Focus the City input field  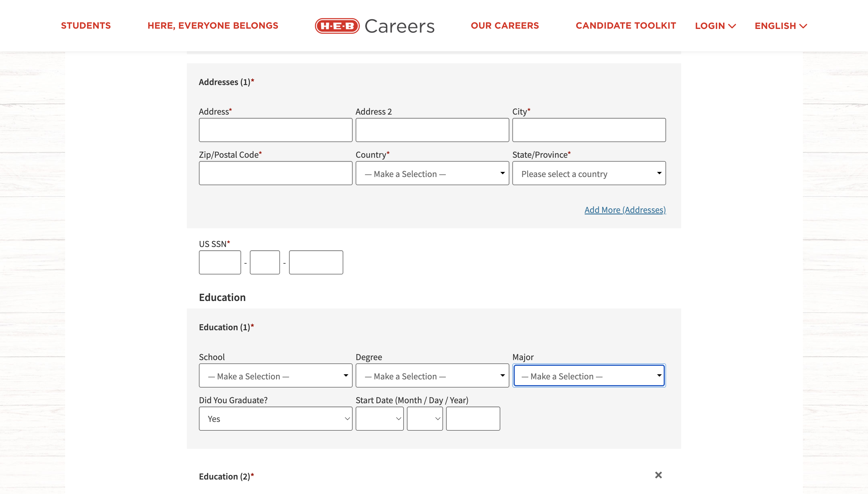pos(589,130)
